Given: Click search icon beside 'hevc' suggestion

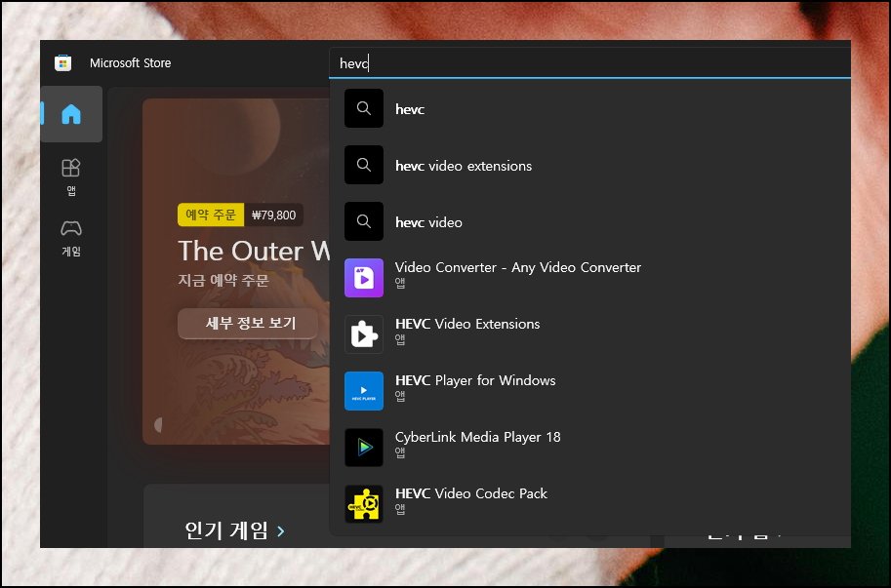Looking at the screenshot, I should pyautogui.click(x=364, y=108).
